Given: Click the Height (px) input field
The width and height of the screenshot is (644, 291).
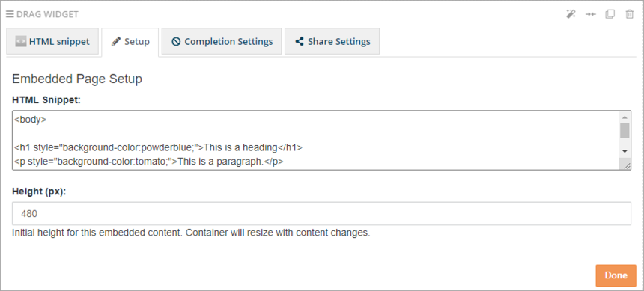Looking at the screenshot, I should coord(321,213).
